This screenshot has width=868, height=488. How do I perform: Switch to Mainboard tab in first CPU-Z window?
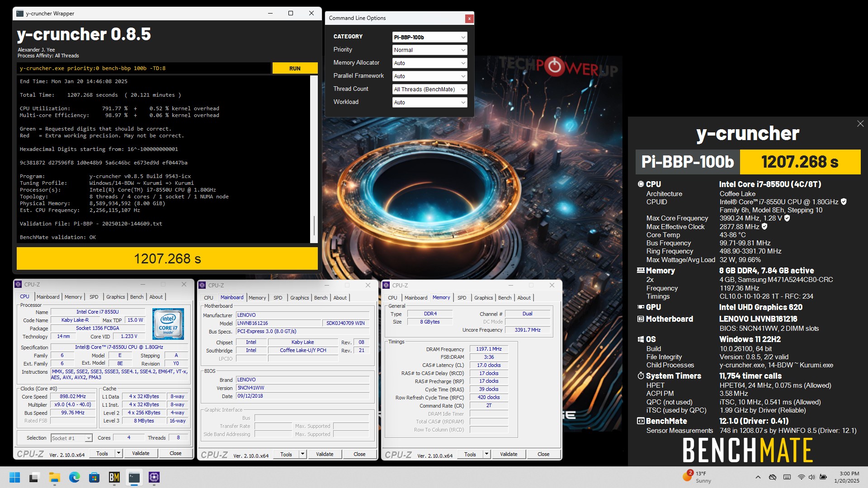(48, 297)
